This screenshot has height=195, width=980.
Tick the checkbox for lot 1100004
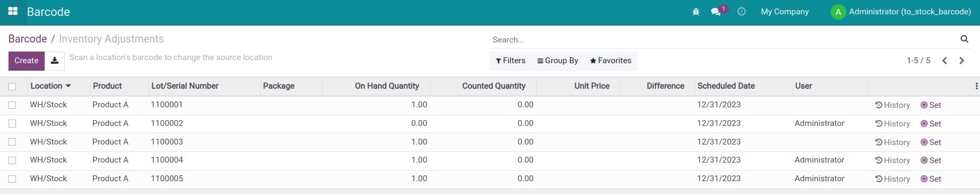12,160
